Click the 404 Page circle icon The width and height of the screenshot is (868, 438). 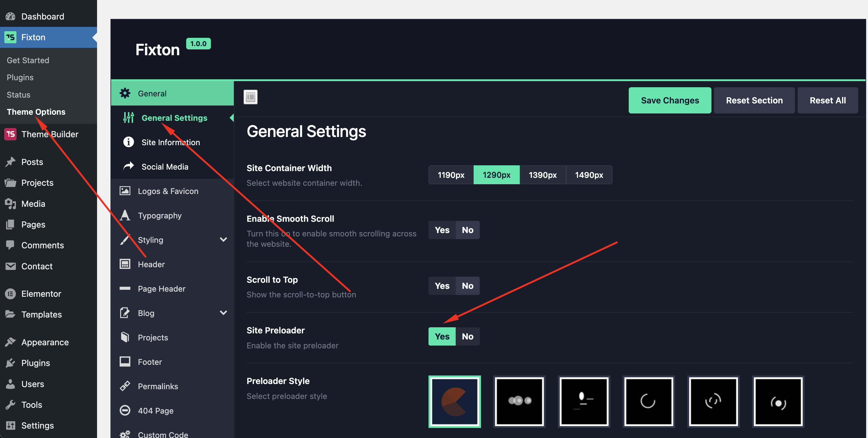pos(125,410)
